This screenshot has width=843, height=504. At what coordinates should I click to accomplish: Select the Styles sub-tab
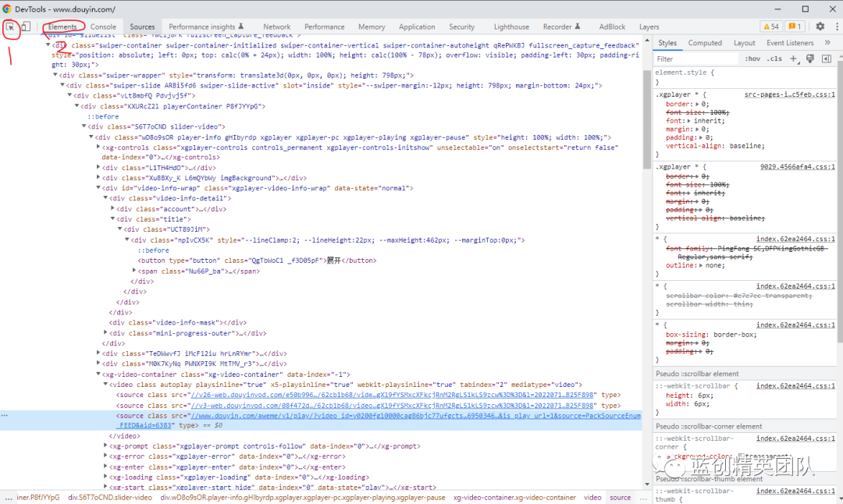(667, 42)
